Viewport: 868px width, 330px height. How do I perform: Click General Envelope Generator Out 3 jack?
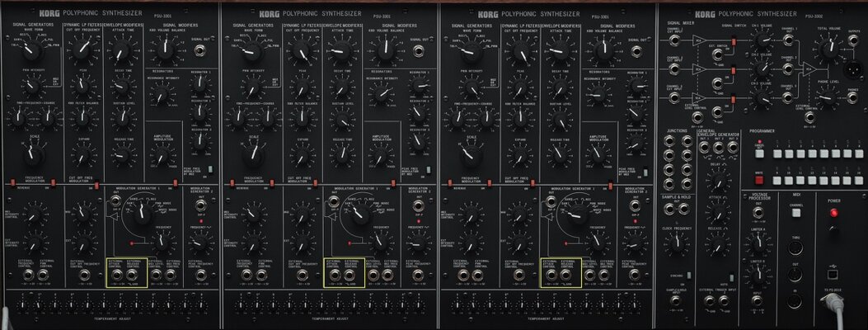click(733, 148)
